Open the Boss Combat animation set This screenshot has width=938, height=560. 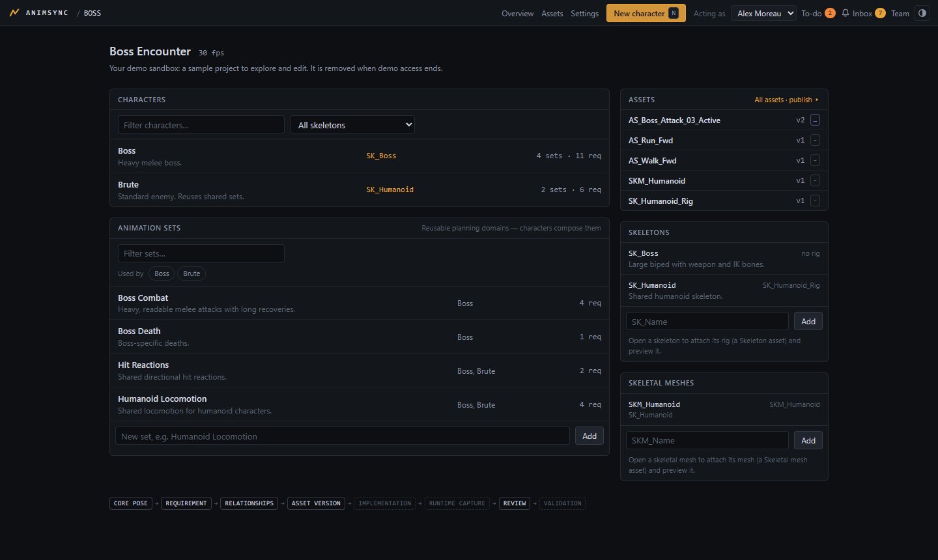360,303
